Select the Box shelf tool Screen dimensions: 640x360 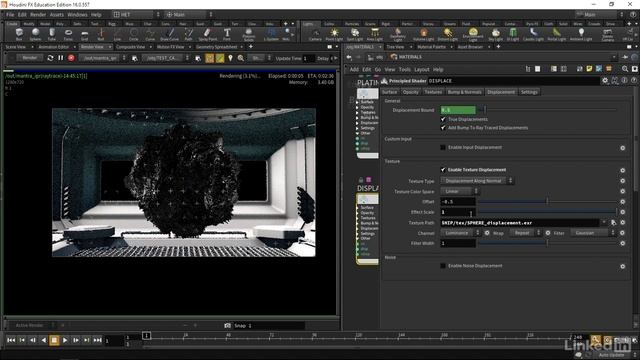click(19, 34)
